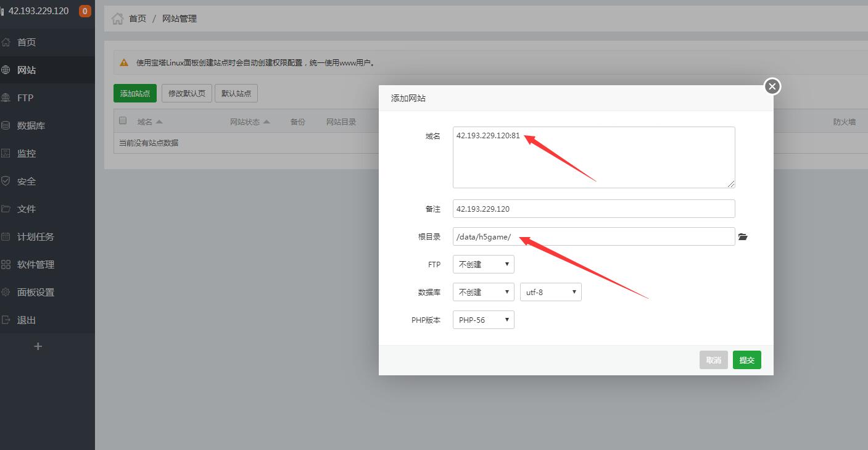This screenshot has height=450, width=868.
Task: Click the home icon in the breadcrumb
Action: [117, 19]
